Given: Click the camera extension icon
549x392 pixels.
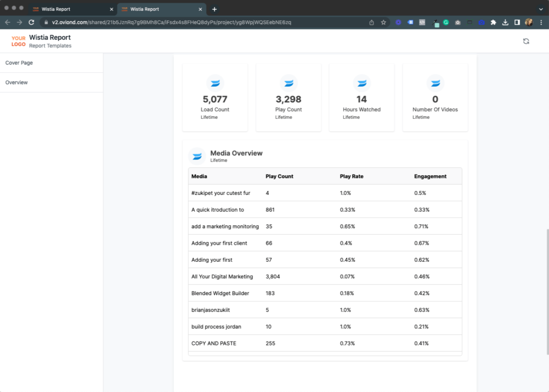Looking at the screenshot, I should [x=458, y=22].
